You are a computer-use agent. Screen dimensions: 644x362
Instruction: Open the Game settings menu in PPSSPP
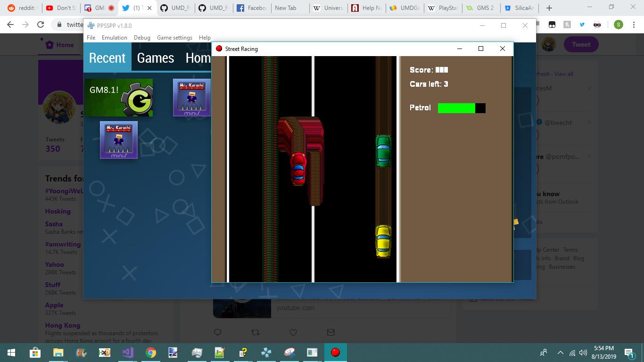click(x=174, y=38)
